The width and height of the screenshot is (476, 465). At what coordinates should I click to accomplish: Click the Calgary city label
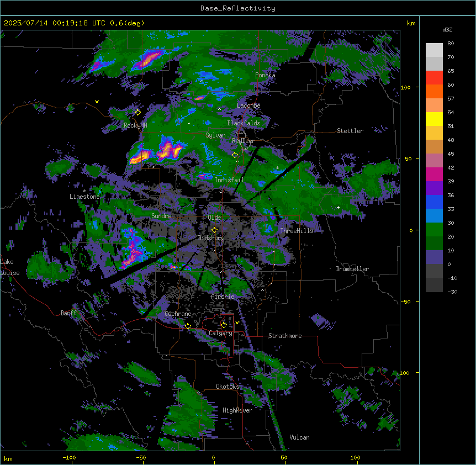[221, 333]
